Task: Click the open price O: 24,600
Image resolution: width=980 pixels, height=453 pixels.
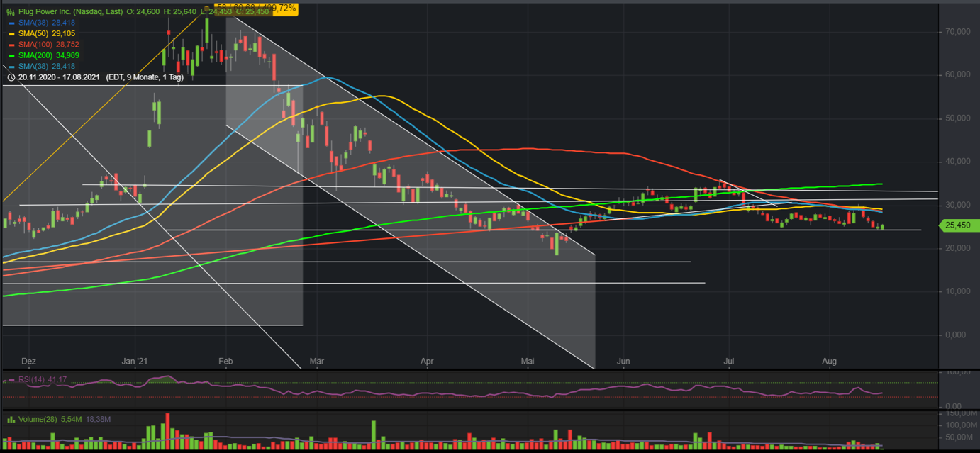Action: click(143, 11)
